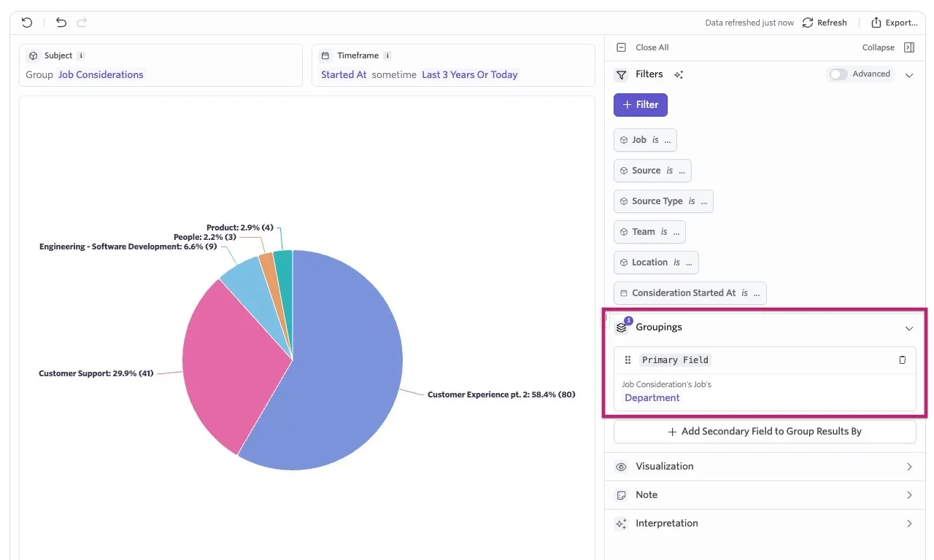Expand the Note section chevron
Screen dimensions: 934x560
click(909, 495)
